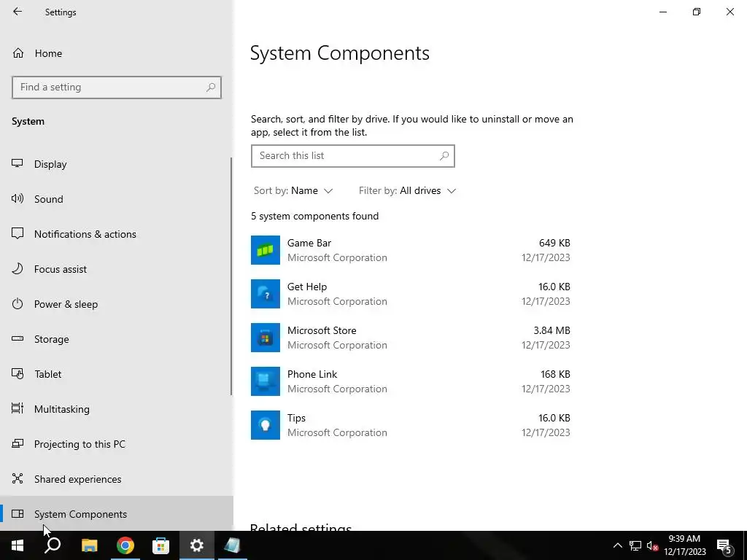The image size is (747, 560).
Task: Click the System Components sidebar icon
Action: [18, 513]
